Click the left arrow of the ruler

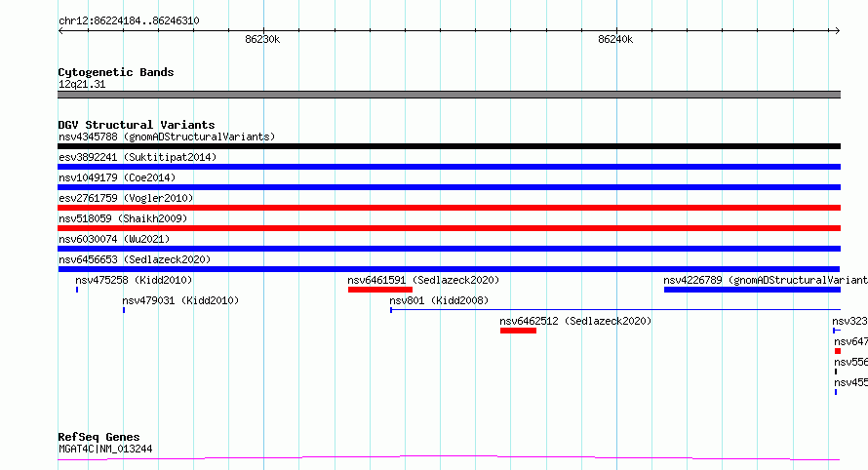click(x=60, y=31)
